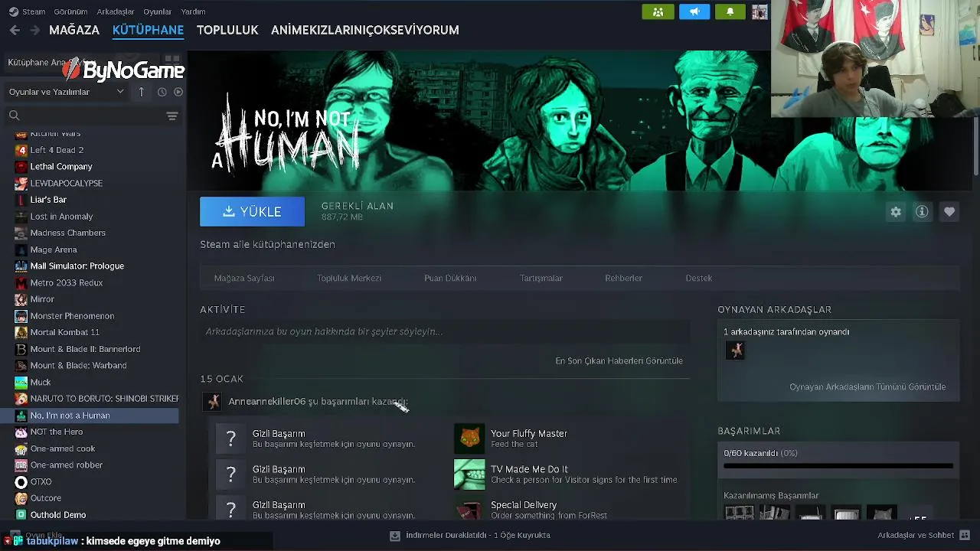Click İndirmeler Duraklatıldı download status
Screen dimensions: 980x551
(478, 536)
